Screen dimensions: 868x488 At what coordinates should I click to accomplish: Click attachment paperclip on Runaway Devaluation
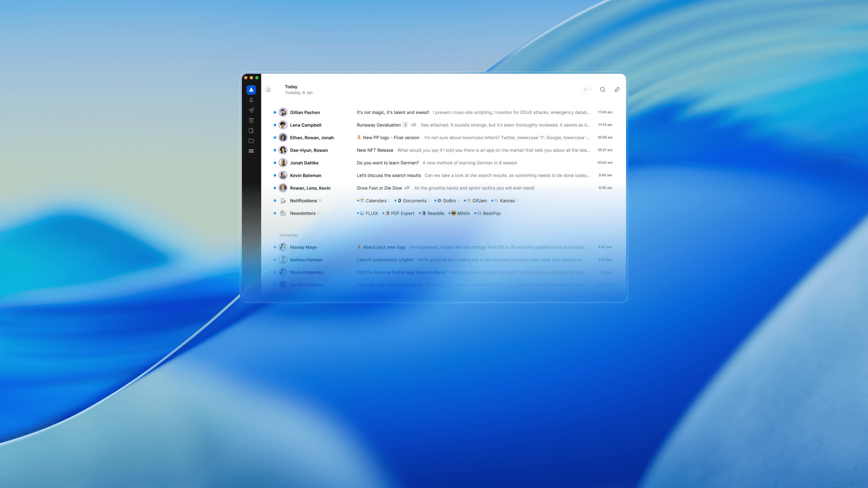tap(413, 125)
